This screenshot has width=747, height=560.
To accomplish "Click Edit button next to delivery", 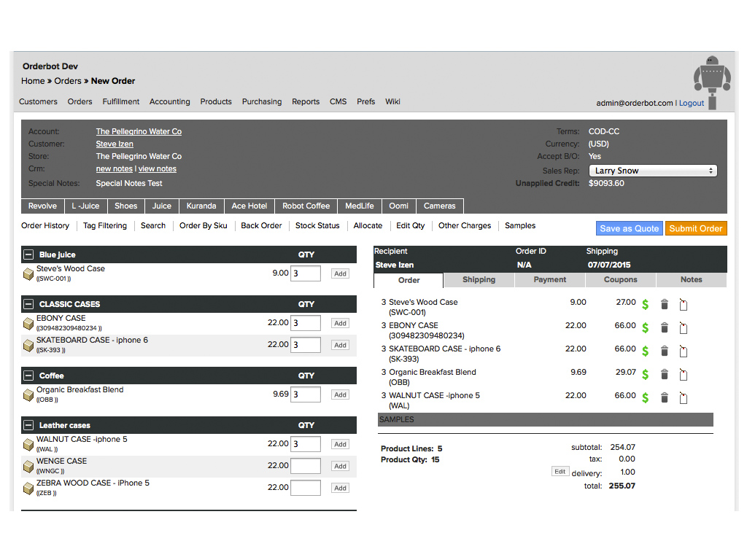I will click(560, 472).
